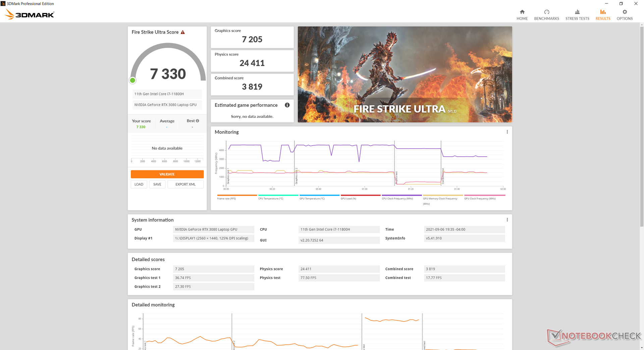The image size is (644, 350).
Task: Switch to the Results tab
Action: click(603, 15)
